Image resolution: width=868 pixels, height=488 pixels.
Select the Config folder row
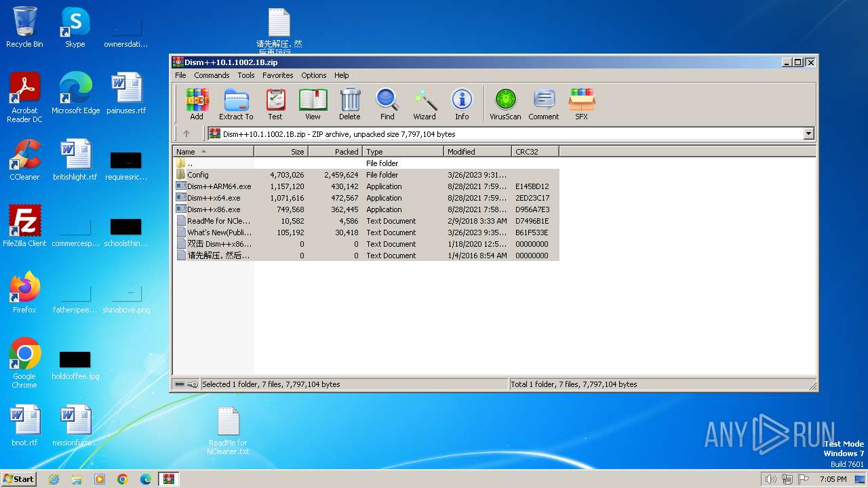click(366, 175)
